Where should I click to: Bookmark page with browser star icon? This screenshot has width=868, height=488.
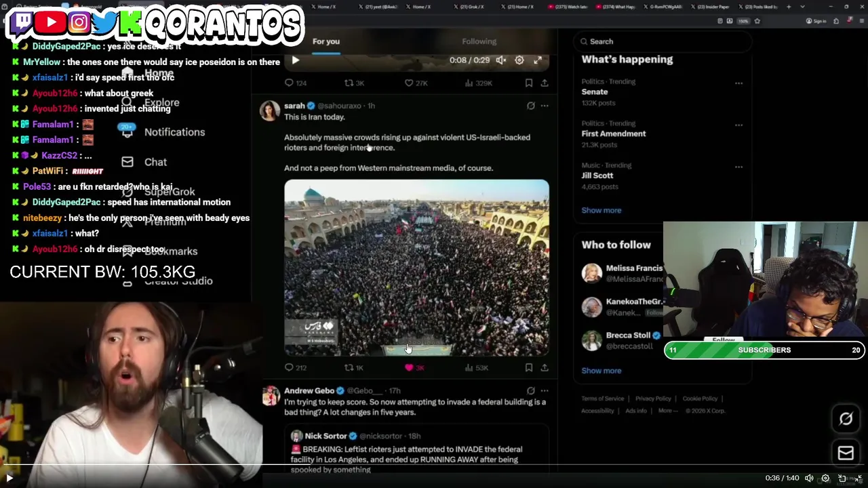757,21
